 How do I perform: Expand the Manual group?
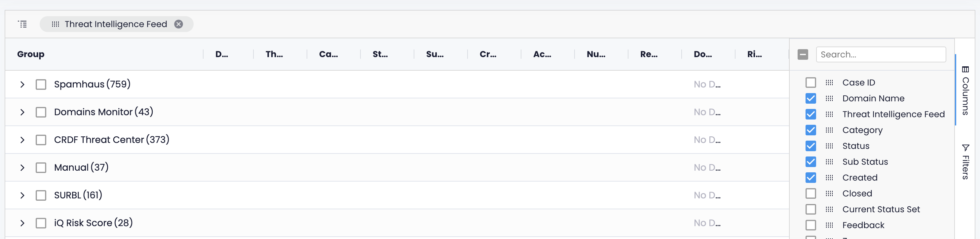[x=22, y=168]
